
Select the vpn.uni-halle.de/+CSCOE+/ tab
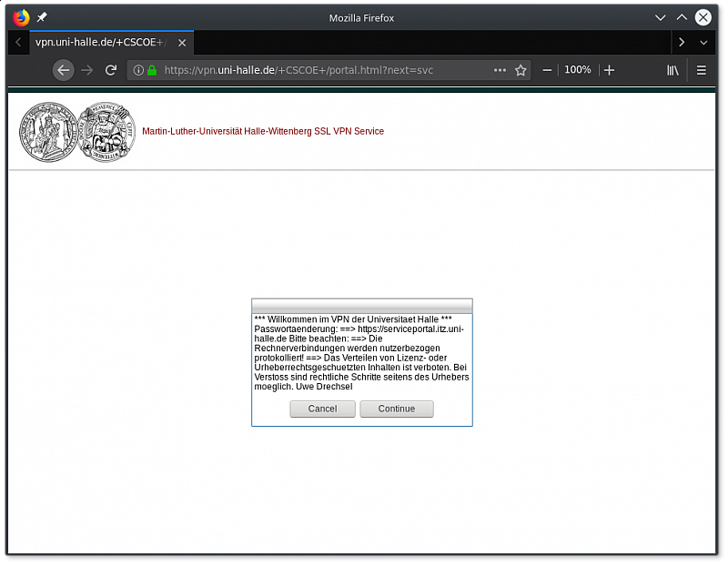point(111,42)
